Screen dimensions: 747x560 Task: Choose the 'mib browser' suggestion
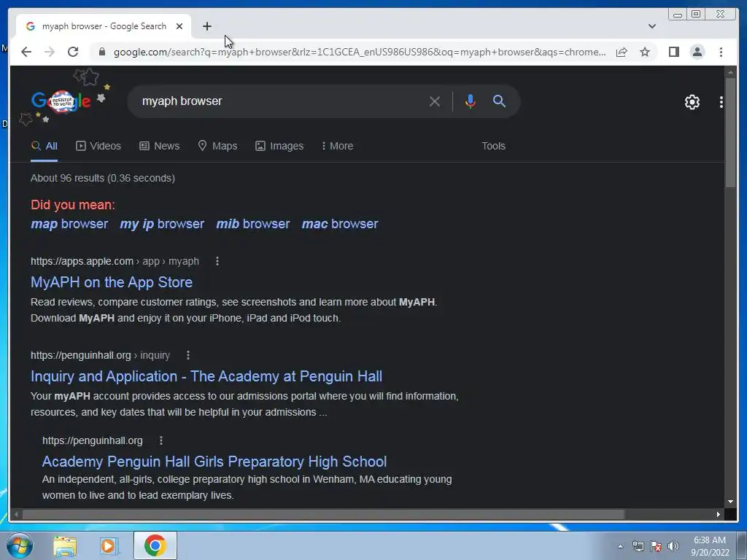click(253, 224)
